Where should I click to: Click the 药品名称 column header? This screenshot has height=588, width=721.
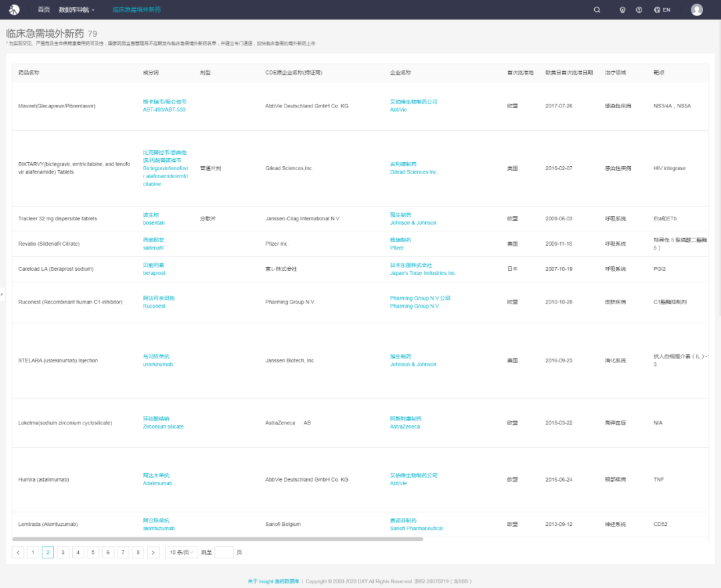pos(29,73)
